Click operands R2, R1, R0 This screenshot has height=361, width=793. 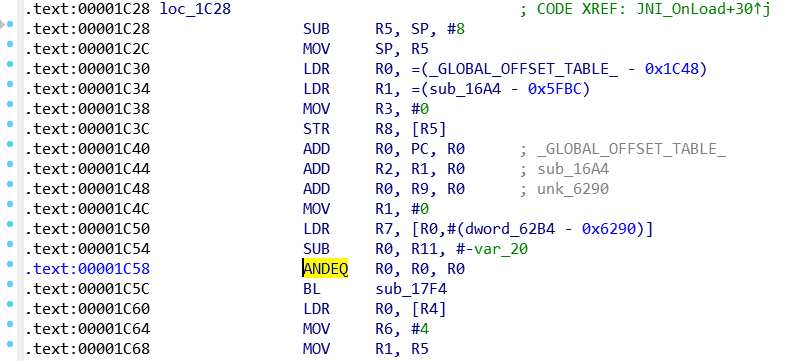pos(420,169)
